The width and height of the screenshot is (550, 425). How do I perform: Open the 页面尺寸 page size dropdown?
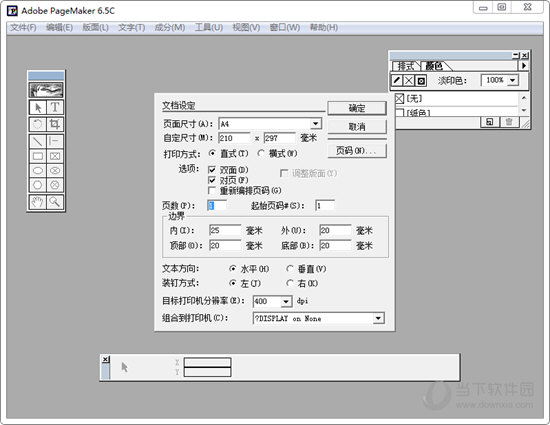[x=315, y=124]
